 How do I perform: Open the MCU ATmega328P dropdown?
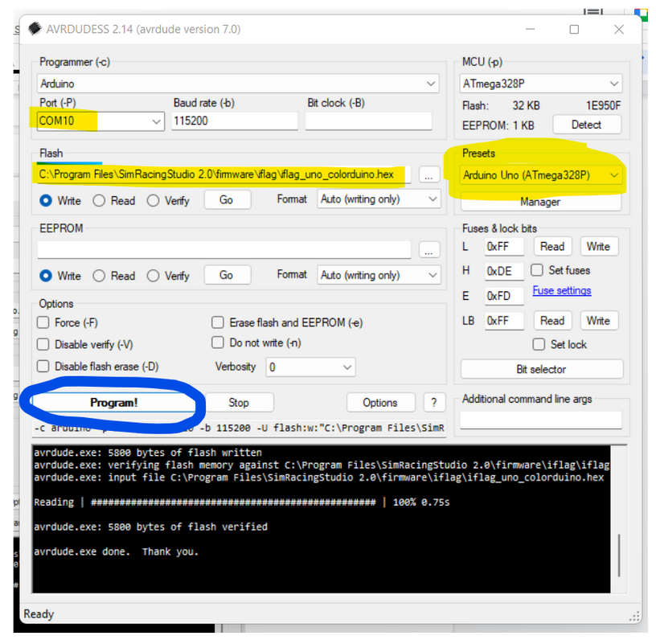click(540, 84)
